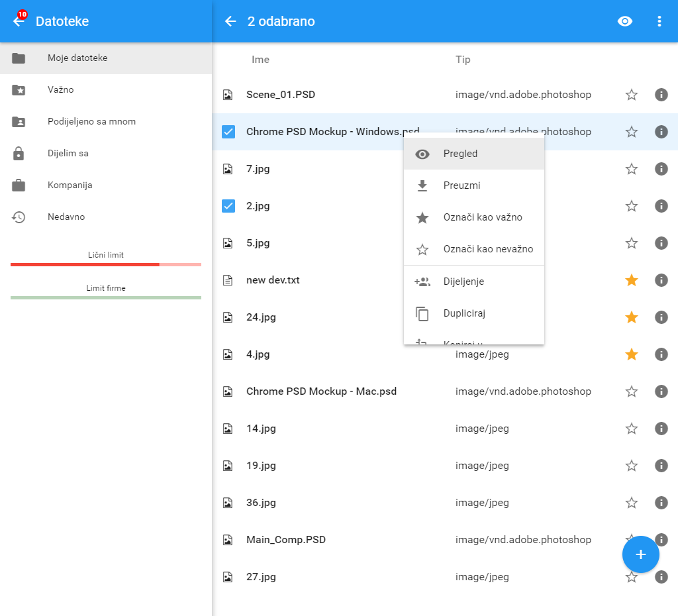This screenshot has width=678, height=616.
Task: Unstar the new dev.txt file
Action: [631, 280]
